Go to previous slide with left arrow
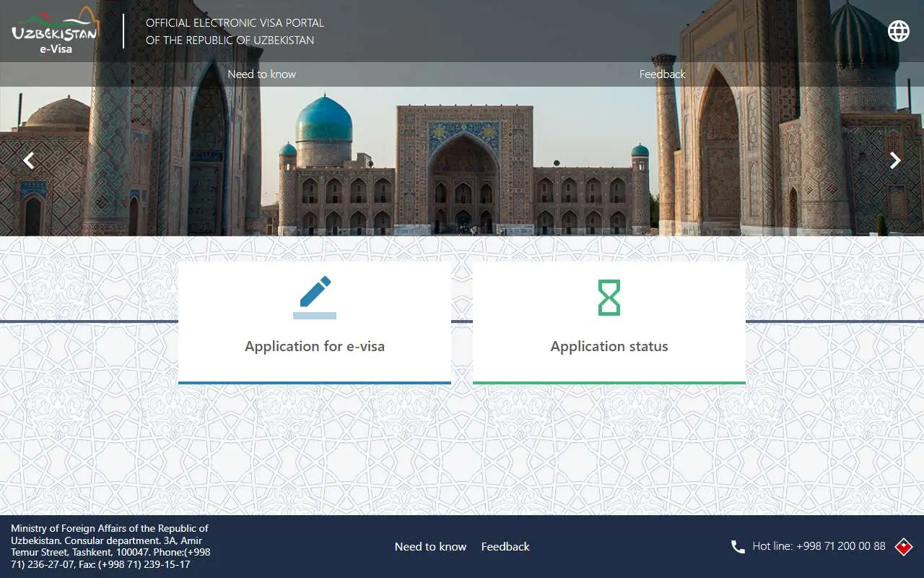The image size is (924, 578). click(x=29, y=160)
